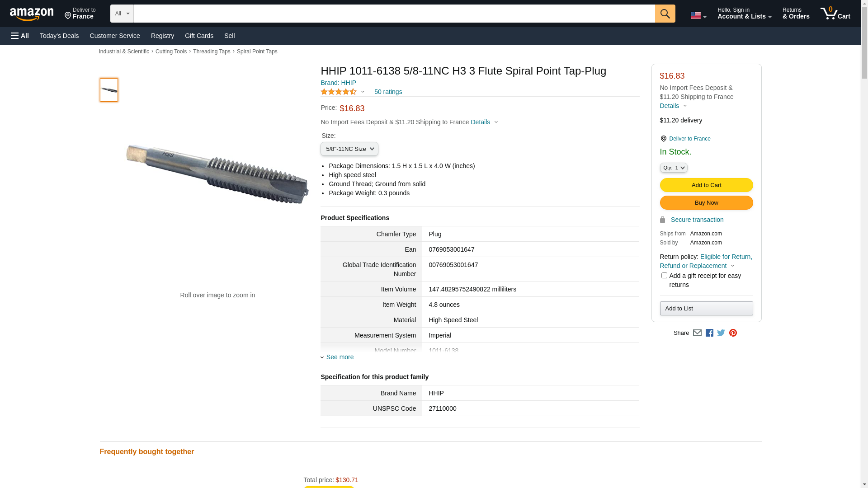Click into the Amazon search field
The width and height of the screenshot is (868, 488).
coord(394,14)
